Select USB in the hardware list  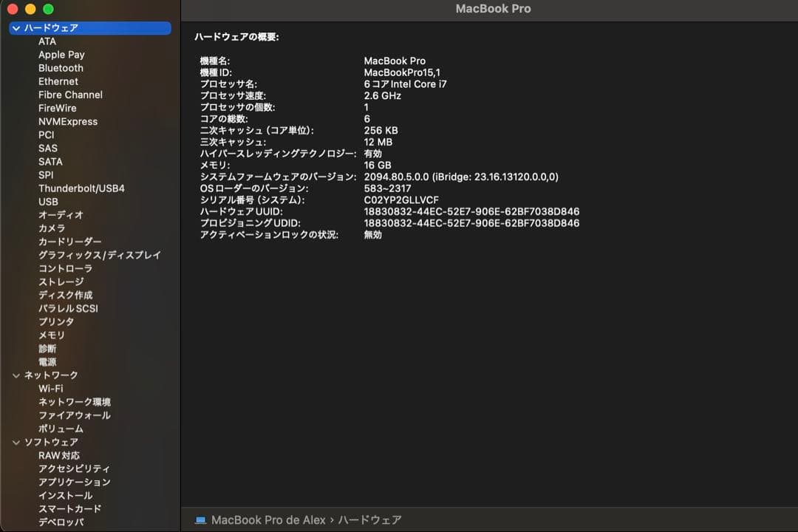48,202
